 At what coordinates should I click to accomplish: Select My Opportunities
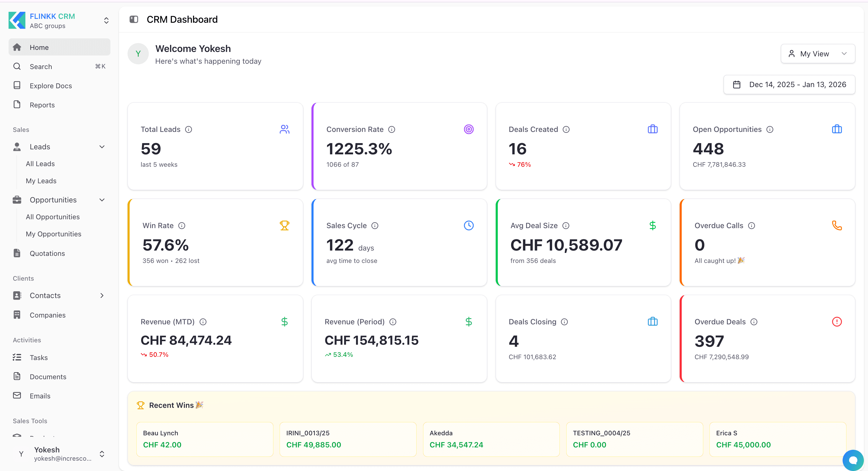click(x=53, y=234)
